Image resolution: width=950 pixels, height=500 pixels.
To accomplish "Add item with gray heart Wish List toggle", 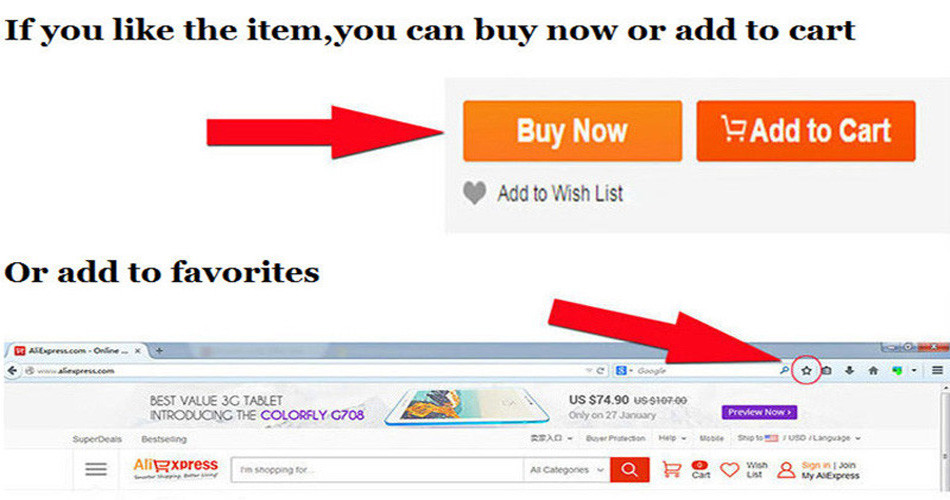I will coord(474,193).
